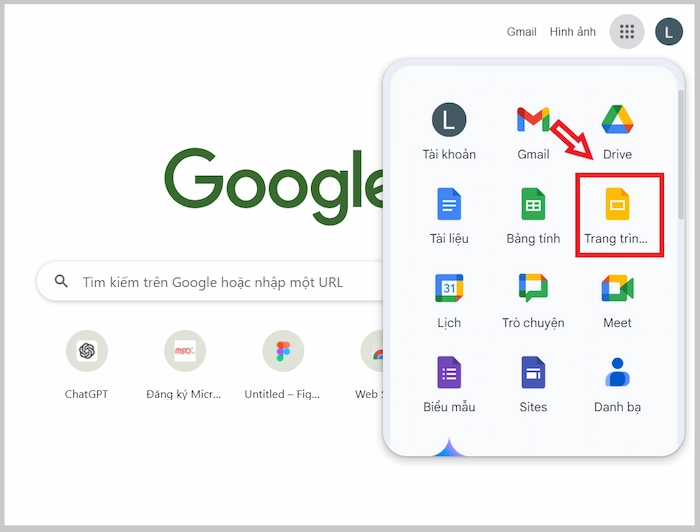Open the ChatGPT shortcut tile

(87, 365)
